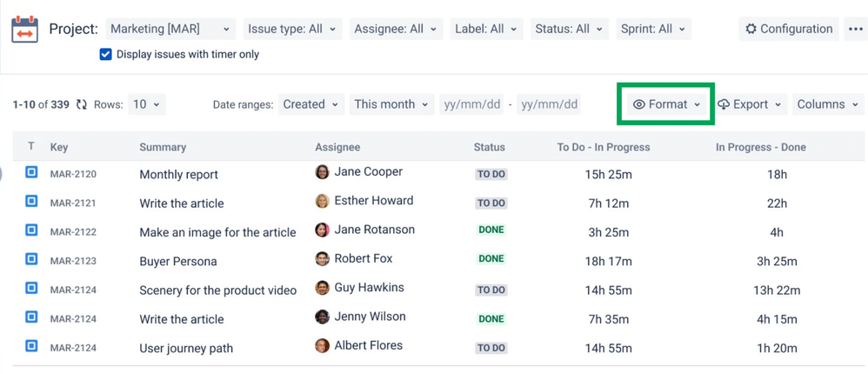Viewport: 868px width, 374px height.
Task: Click the Key column header
Action: pos(59,147)
